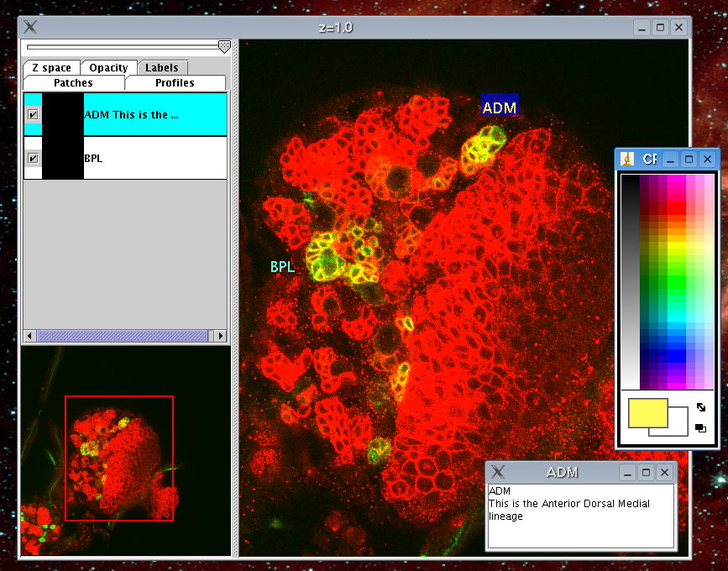Open the Opacity tab

click(x=108, y=68)
